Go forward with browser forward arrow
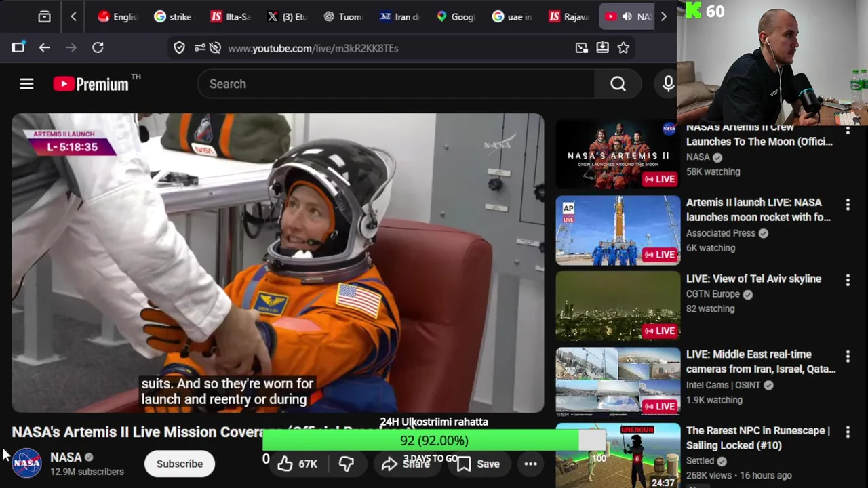The height and width of the screenshot is (488, 868). (x=71, y=47)
